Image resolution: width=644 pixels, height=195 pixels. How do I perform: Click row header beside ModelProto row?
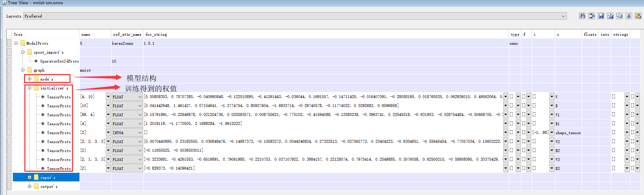9,43
